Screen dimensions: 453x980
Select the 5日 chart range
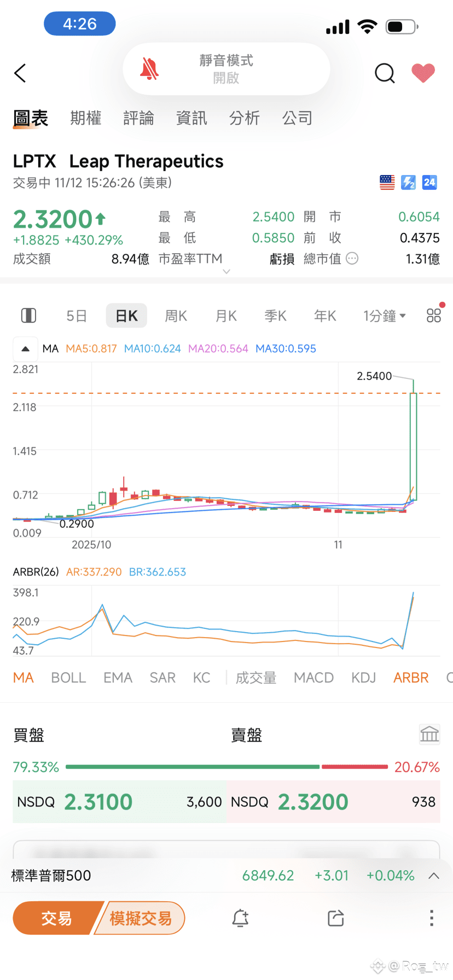click(x=77, y=316)
